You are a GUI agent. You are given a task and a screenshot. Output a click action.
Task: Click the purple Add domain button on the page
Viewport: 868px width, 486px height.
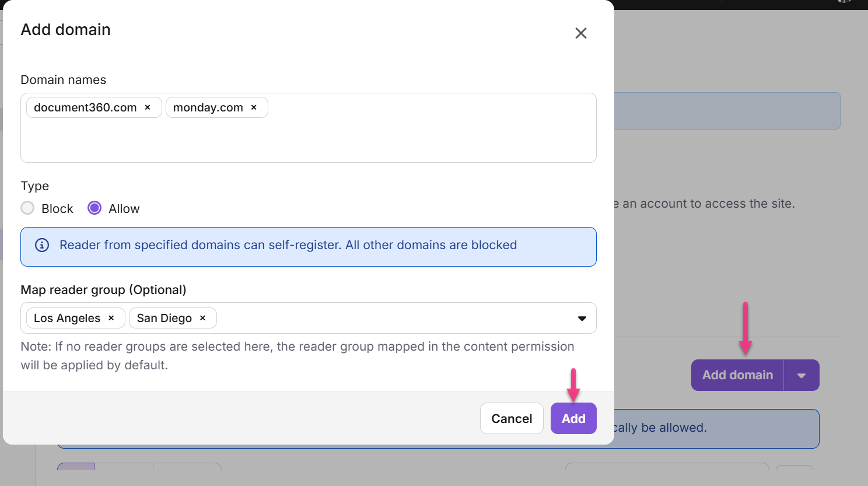[737, 375]
